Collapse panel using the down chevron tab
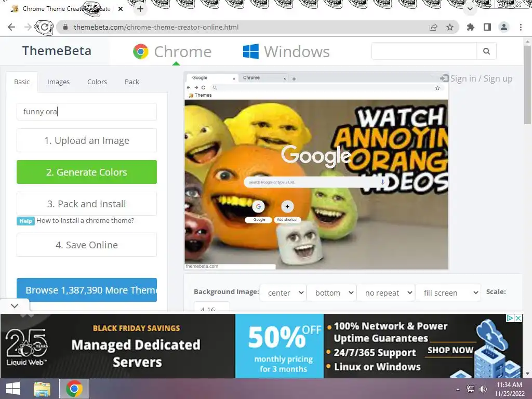 (15, 305)
